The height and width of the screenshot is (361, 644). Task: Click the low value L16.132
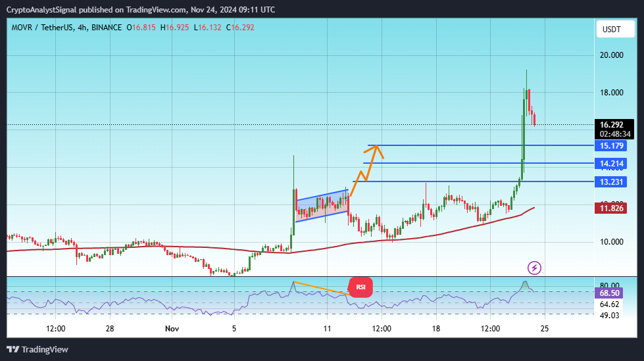(207, 28)
